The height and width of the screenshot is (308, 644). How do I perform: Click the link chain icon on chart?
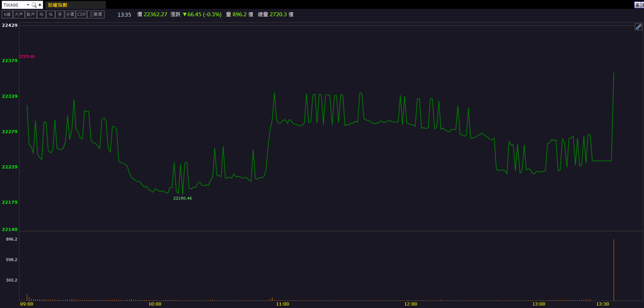tap(638, 27)
